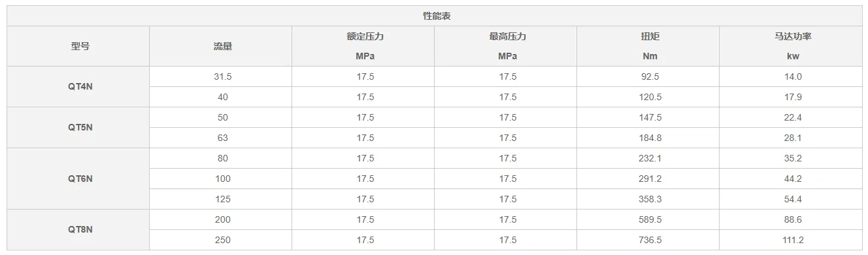868x255 pixels.
Task: Click the flow value 250 cell
Action: (x=222, y=240)
